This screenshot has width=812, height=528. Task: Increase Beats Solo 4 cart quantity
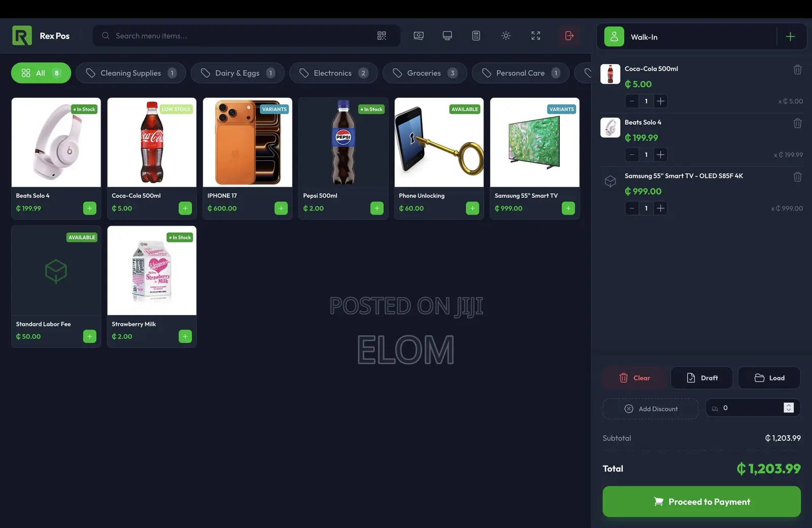tap(660, 155)
